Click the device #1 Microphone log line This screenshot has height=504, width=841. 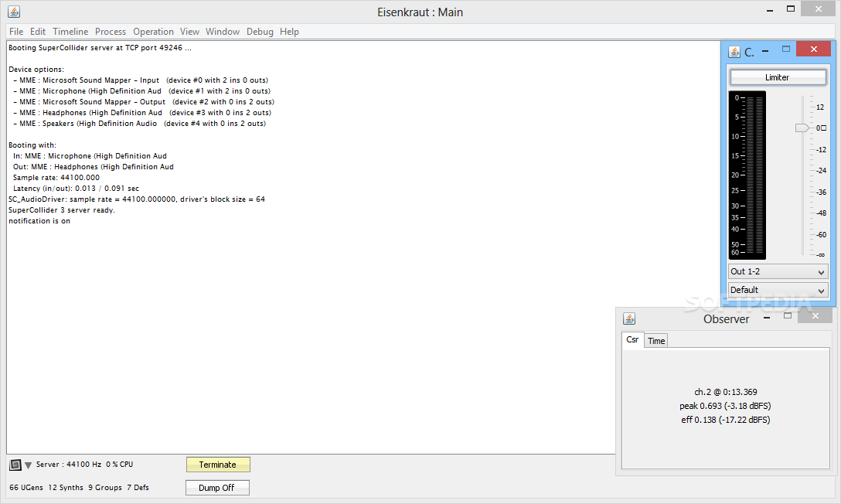pyautogui.click(x=142, y=91)
